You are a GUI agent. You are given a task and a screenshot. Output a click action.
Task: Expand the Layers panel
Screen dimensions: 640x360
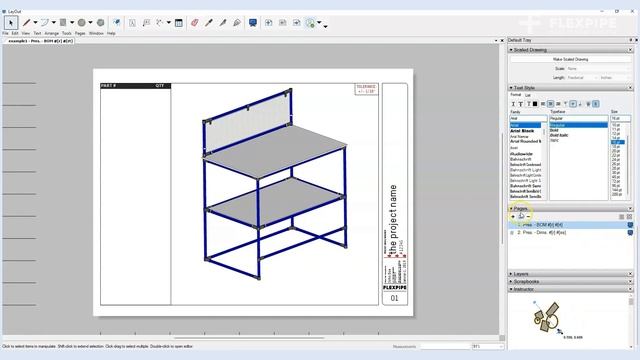click(511, 274)
